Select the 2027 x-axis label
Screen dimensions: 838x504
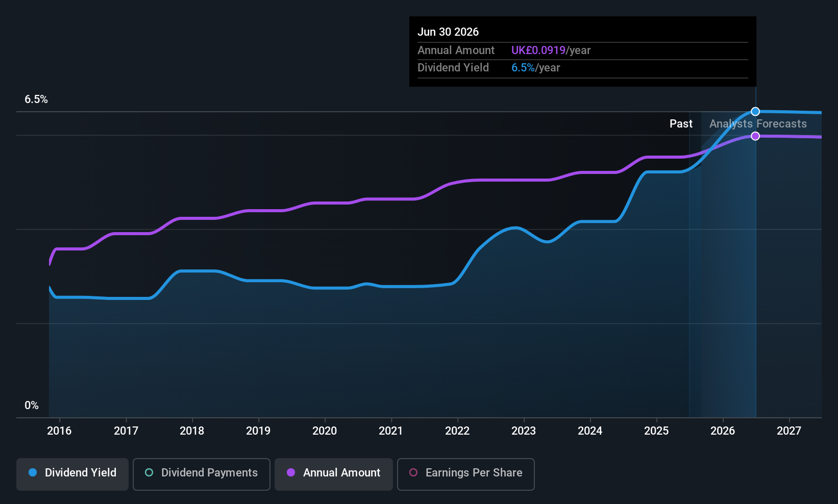click(789, 431)
